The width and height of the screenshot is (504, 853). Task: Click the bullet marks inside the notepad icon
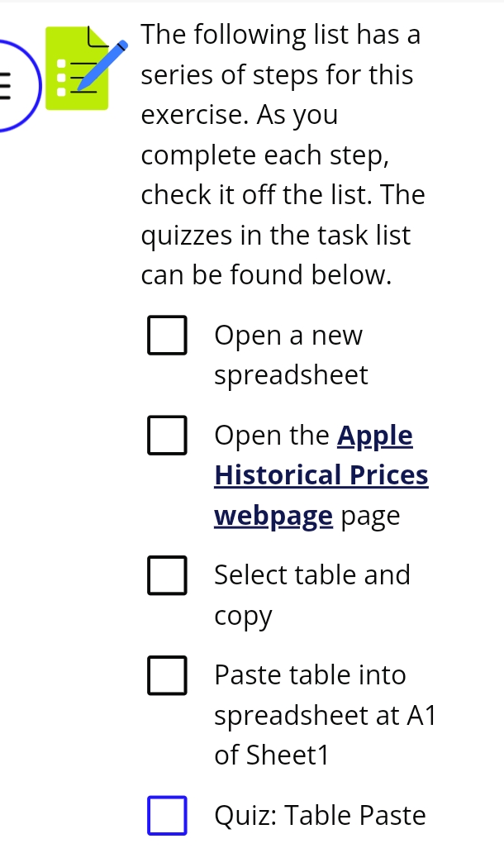coord(60,76)
